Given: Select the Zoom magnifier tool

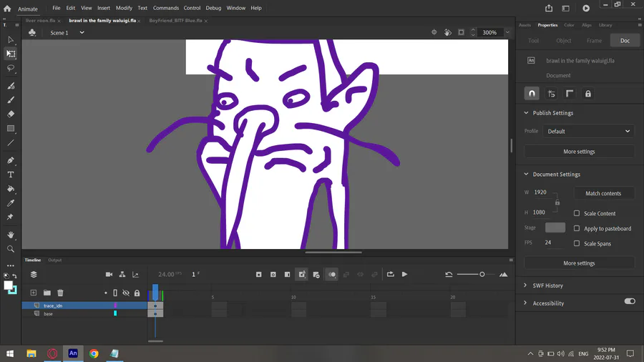Looking at the screenshot, I should pyautogui.click(x=11, y=249).
